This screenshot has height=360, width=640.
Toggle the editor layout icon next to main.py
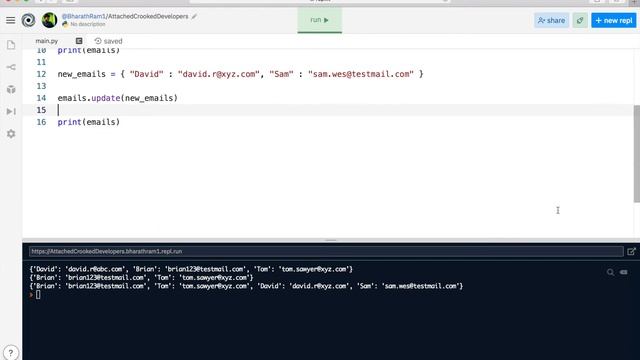tap(79, 41)
